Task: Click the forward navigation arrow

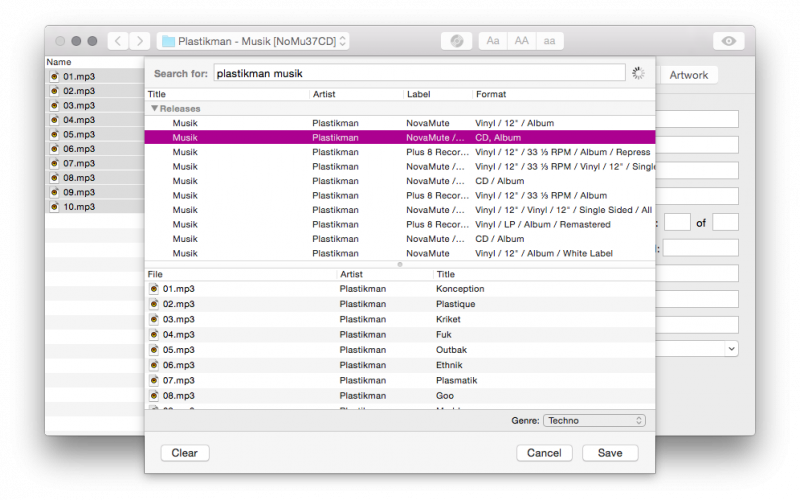Action: pyautogui.click(x=140, y=41)
